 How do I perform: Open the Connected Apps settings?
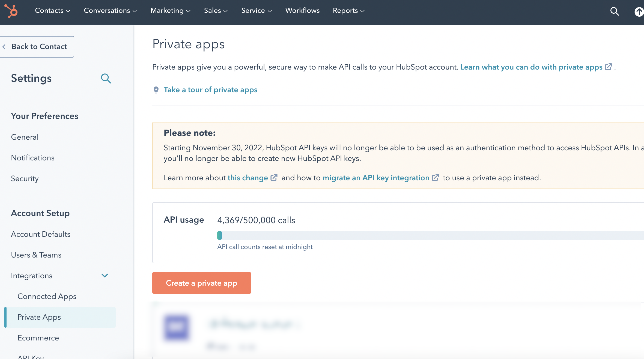click(47, 296)
